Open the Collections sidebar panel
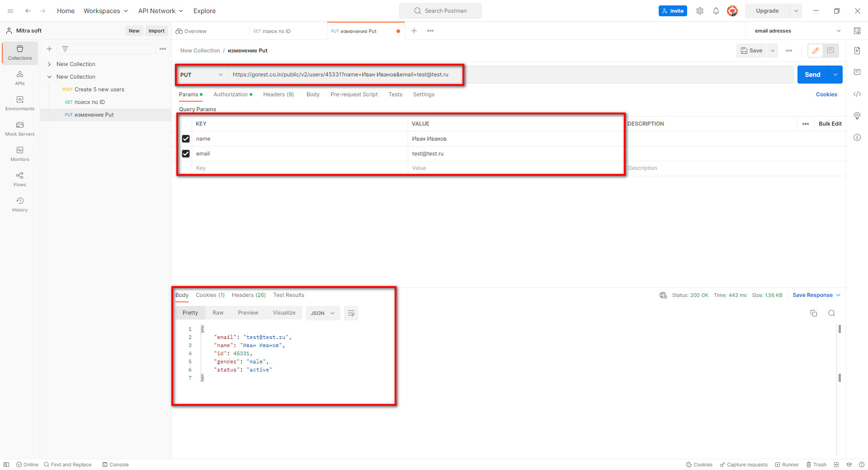This screenshot has width=868, height=470. [x=20, y=53]
